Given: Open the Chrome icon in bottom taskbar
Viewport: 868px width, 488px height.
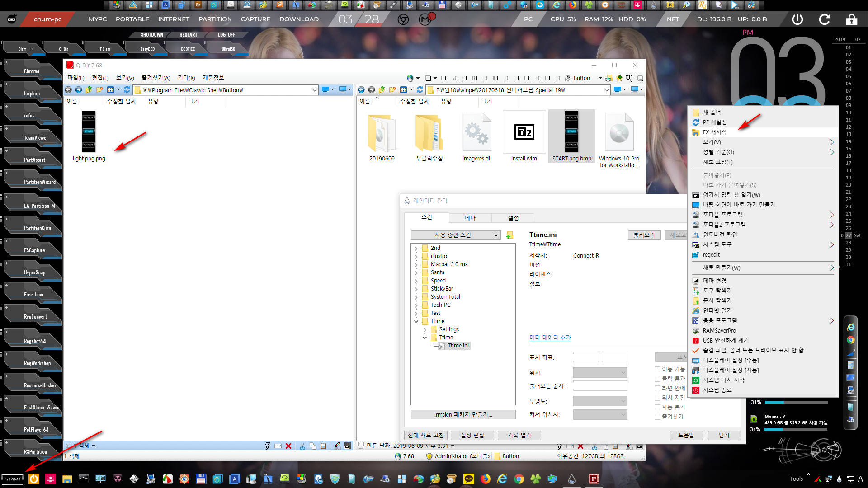Looking at the screenshot, I should (519, 479).
